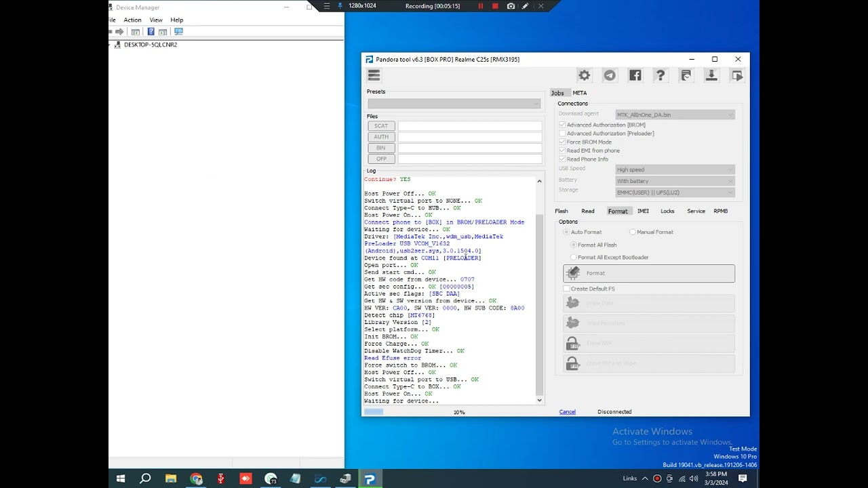This screenshot has height=488, width=868.
Task: Toggle Read Phone Info checkbox
Action: coord(562,159)
